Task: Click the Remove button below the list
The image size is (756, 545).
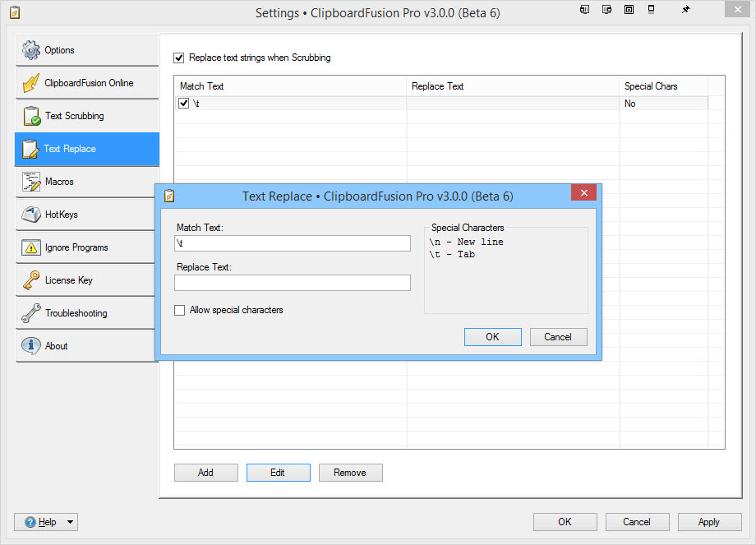Action: click(350, 473)
